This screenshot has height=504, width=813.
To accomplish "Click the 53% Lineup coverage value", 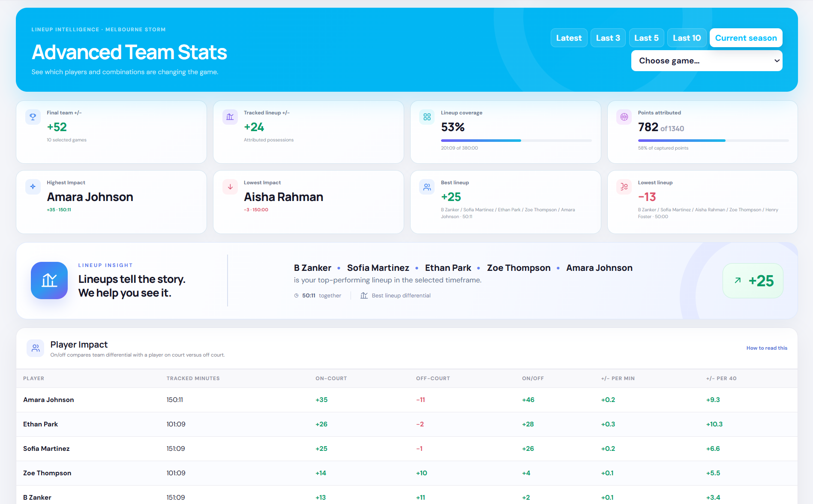I will [x=453, y=127].
